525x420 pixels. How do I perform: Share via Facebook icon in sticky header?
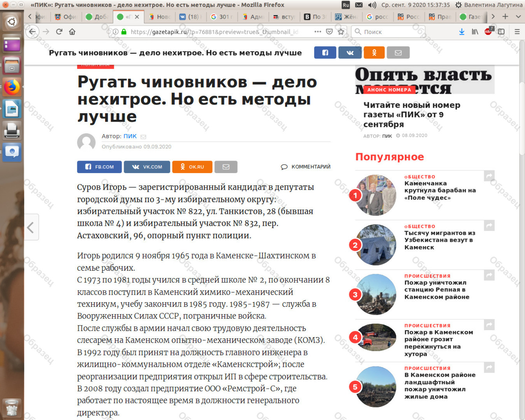[x=325, y=52]
